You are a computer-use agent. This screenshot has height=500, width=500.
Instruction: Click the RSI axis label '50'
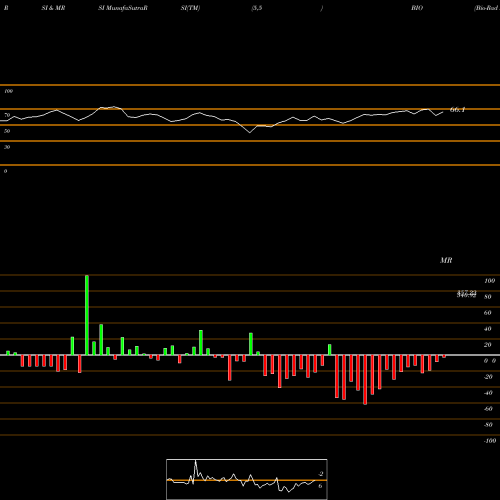point(7,131)
